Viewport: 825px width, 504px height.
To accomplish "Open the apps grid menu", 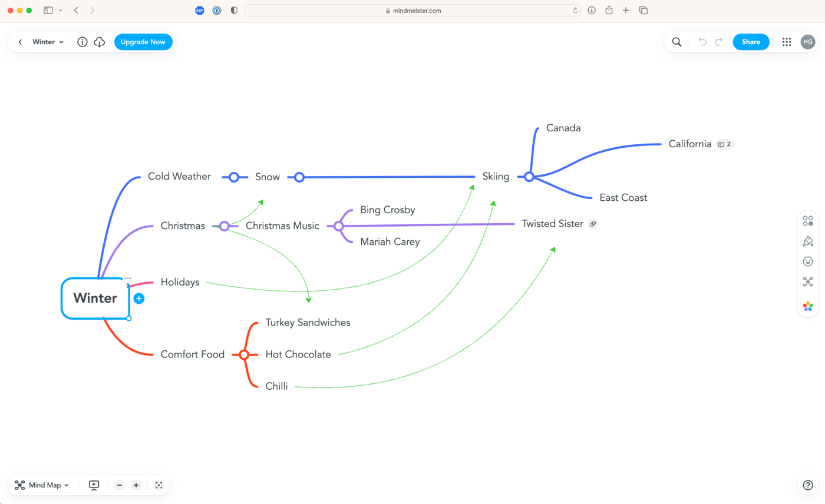I will point(787,42).
